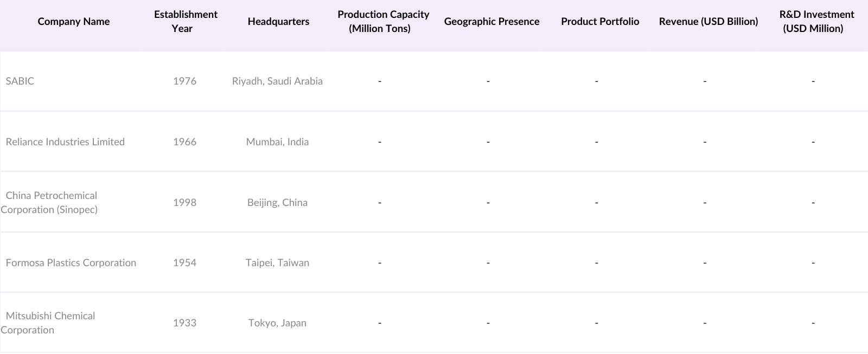Click establishment year 1933 cell

[184, 323]
